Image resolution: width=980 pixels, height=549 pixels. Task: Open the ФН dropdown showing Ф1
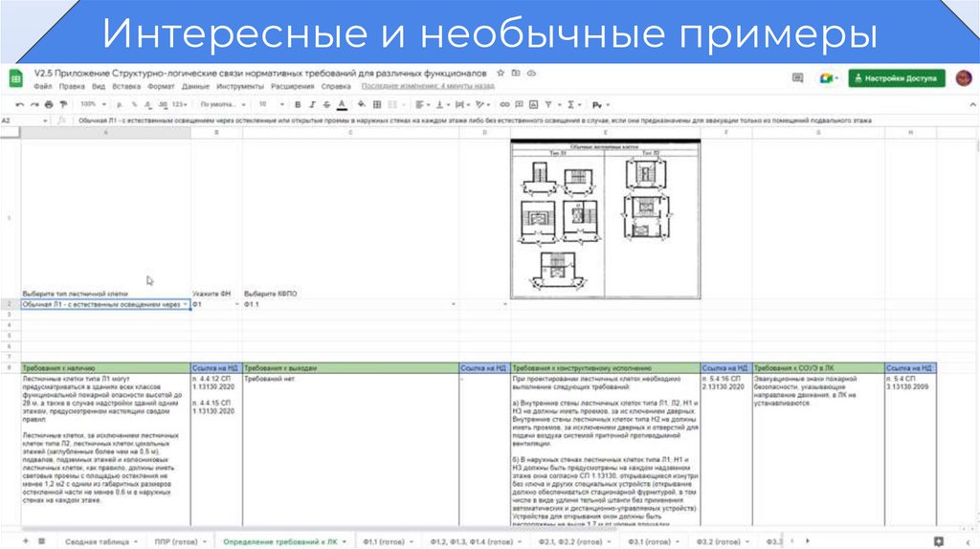coord(237,305)
